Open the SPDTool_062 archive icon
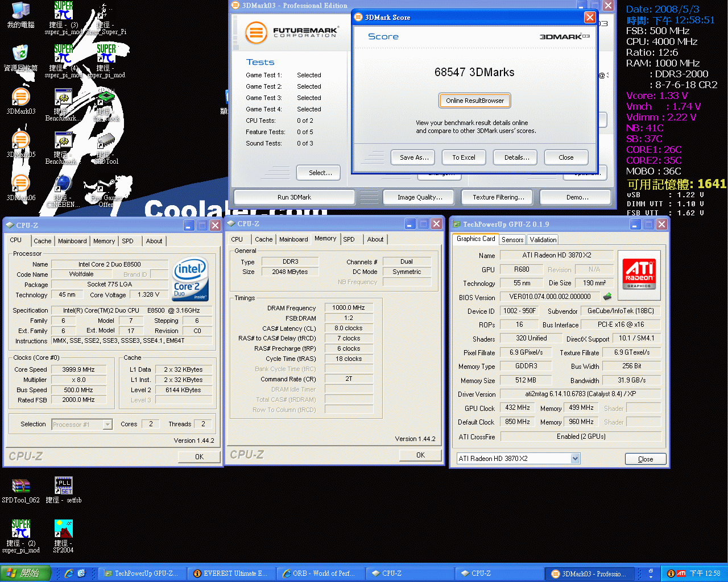The width and height of the screenshot is (728, 582). pos(20,487)
